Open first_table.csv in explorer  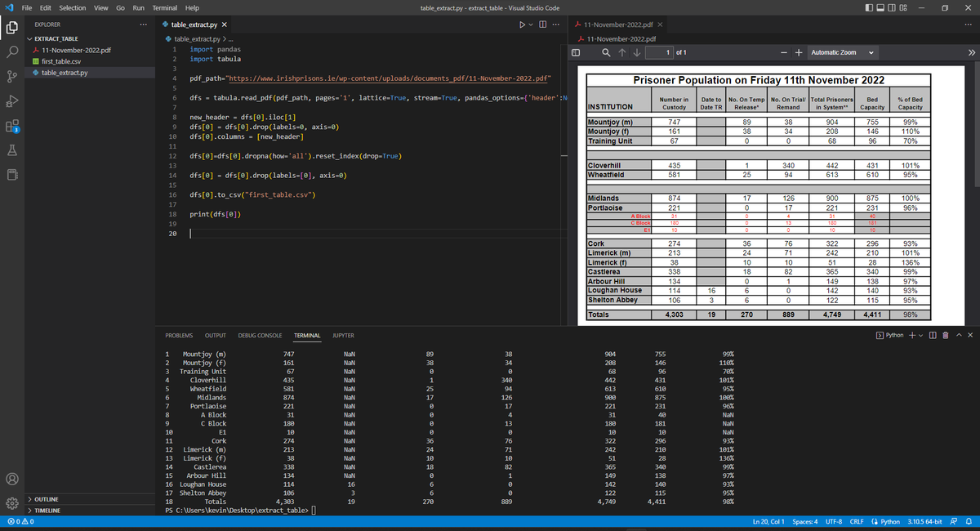(x=60, y=61)
